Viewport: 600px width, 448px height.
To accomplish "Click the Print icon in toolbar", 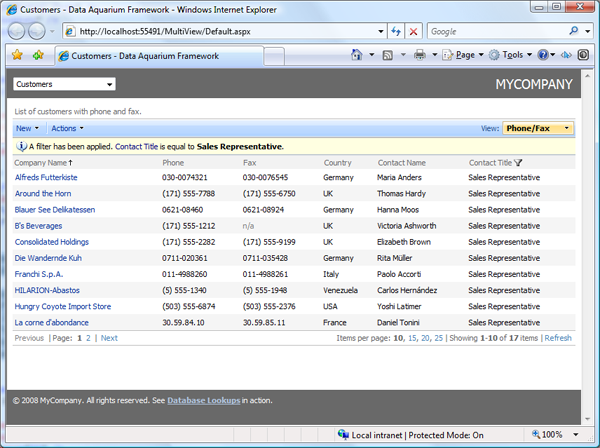I will pos(420,55).
